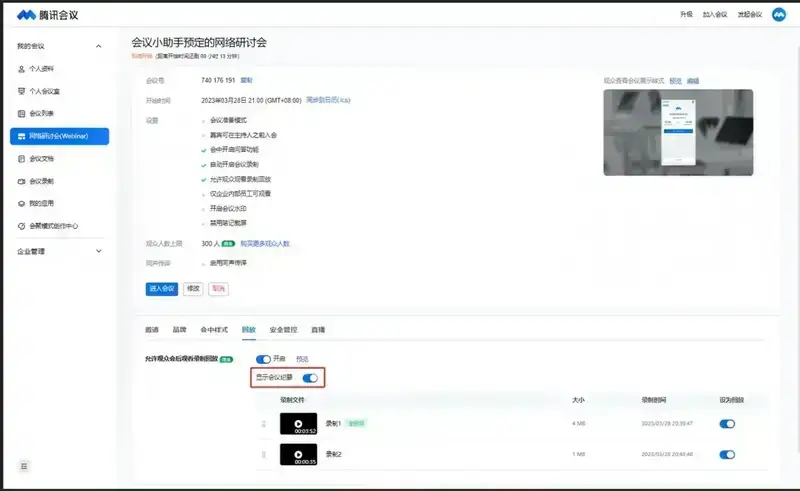Open 会议列表 in sidebar

[x=41, y=114]
